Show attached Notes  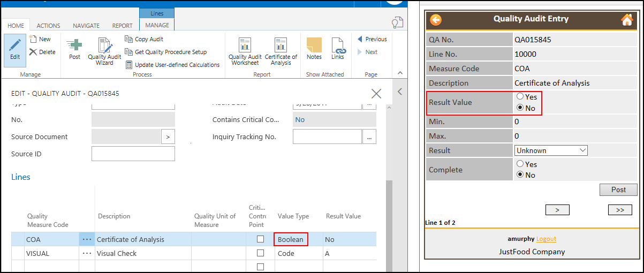(314, 49)
